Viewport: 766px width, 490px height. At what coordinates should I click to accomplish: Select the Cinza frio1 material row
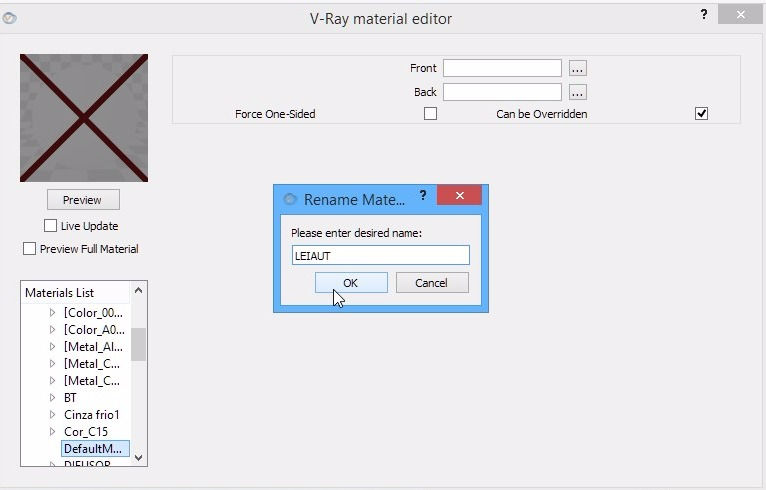coord(92,415)
